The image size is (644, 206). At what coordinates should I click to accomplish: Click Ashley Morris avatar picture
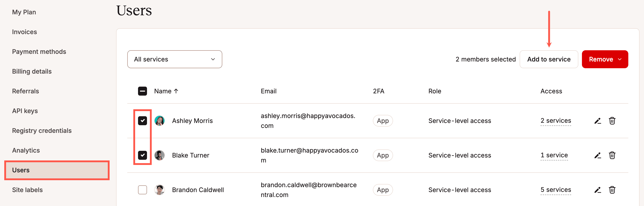160,121
